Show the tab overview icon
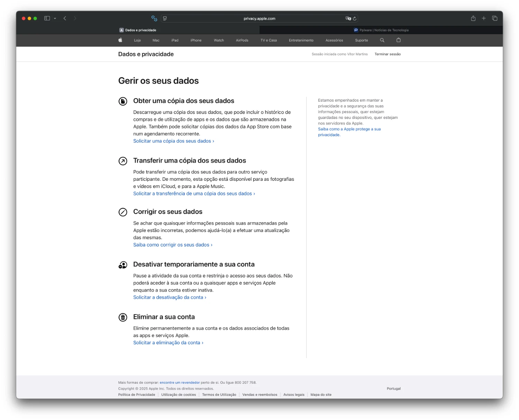519x420 pixels. tap(495, 18)
